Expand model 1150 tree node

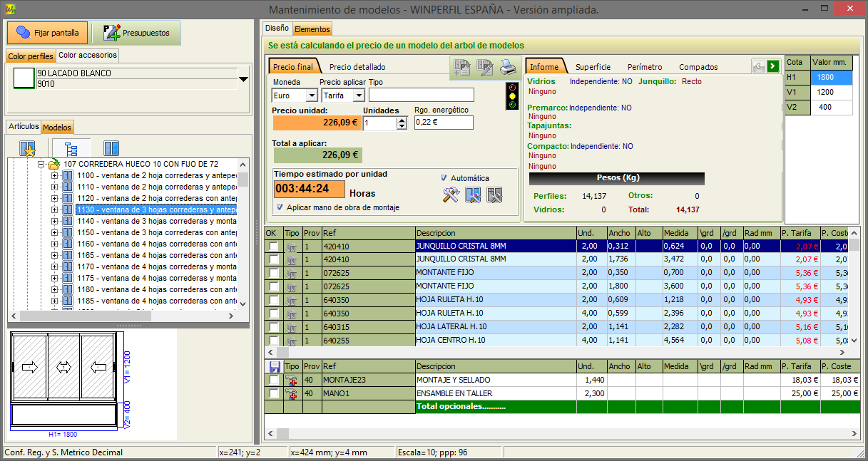click(x=55, y=232)
